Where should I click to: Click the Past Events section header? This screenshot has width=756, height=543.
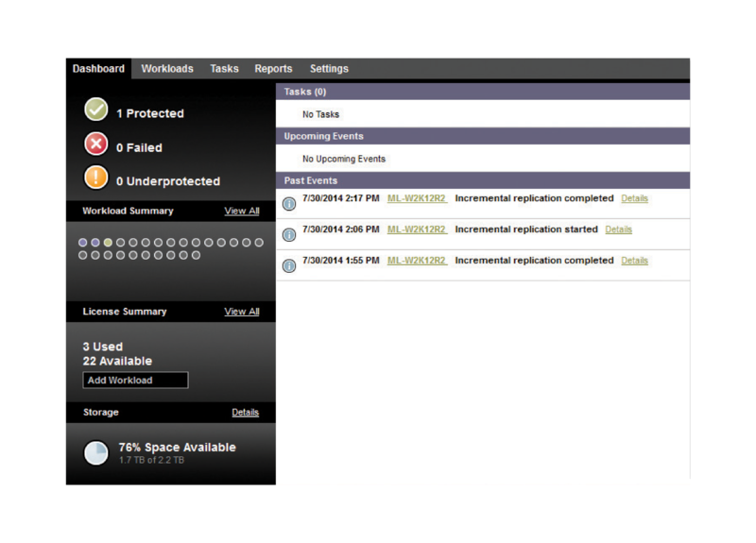[483, 180]
